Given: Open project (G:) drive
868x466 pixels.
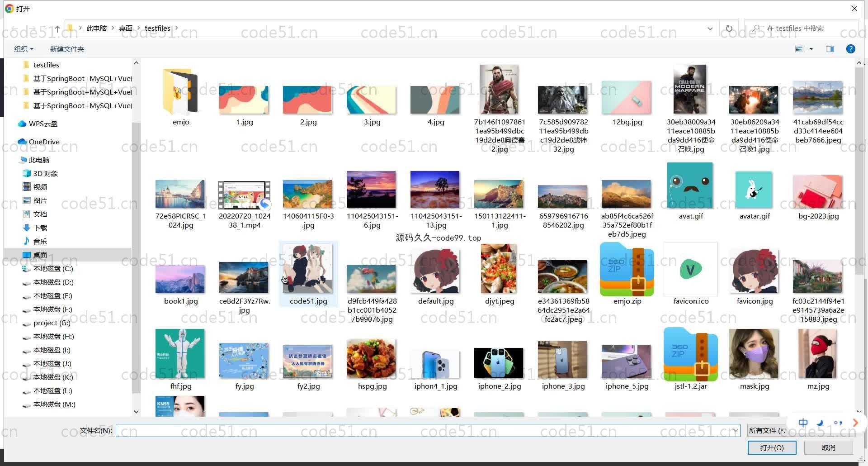Looking at the screenshot, I should point(52,323).
